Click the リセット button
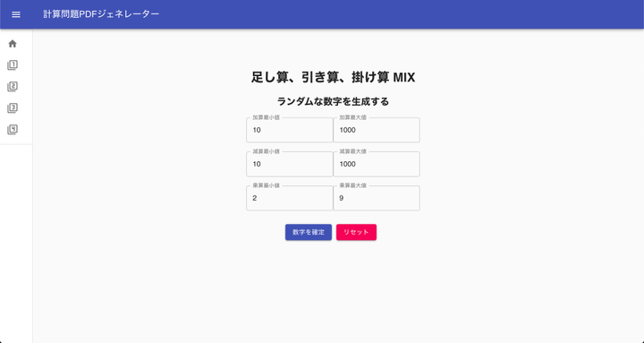 pos(356,232)
